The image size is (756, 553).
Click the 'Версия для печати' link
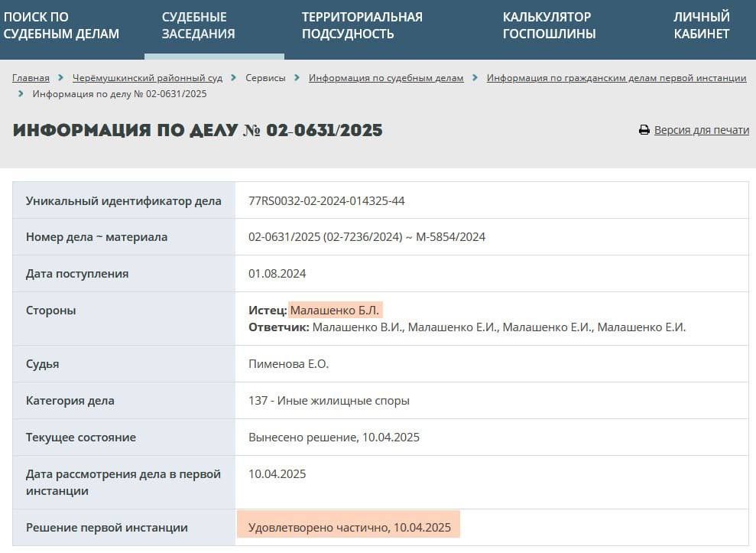coord(701,130)
